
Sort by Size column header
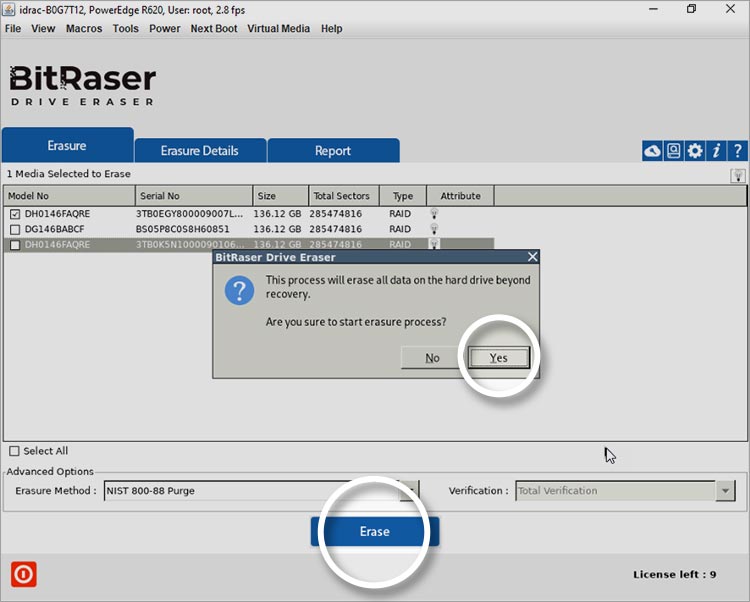point(280,196)
